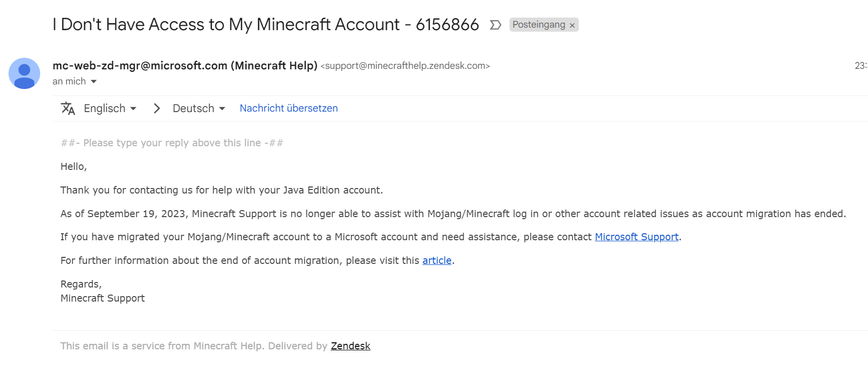This screenshot has width=868, height=378.
Task: Remove the Posteingang label with its X
Action: coord(572,25)
